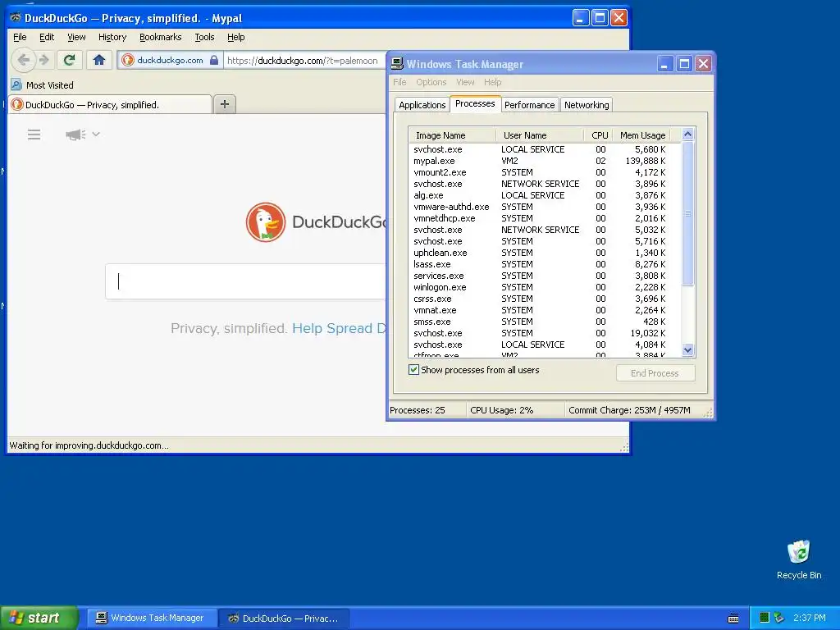Sort by Mem Usage column
Image resolution: width=840 pixels, height=630 pixels.
[641, 135]
